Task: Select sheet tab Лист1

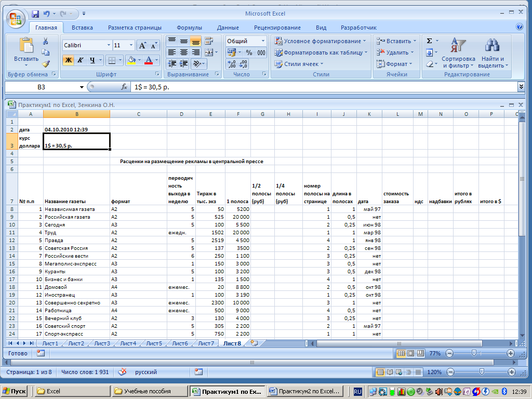Action: pyautogui.click(x=50, y=343)
